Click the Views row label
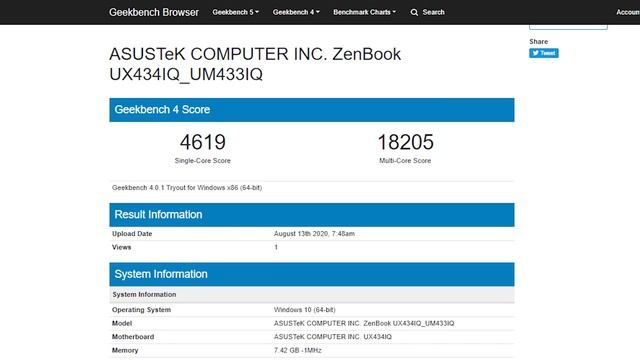This screenshot has height=360, width=640. pyautogui.click(x=122, y=247)
